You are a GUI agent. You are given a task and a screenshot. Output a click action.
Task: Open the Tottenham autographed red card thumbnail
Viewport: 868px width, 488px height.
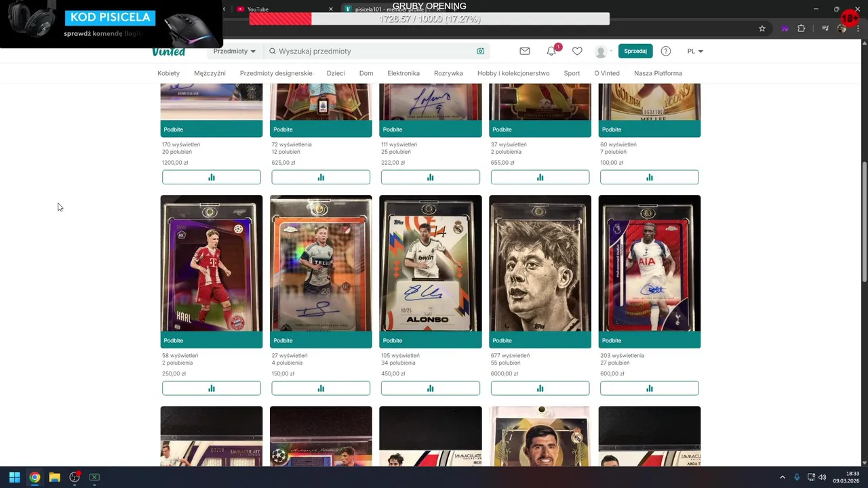(x=650, y=263)
